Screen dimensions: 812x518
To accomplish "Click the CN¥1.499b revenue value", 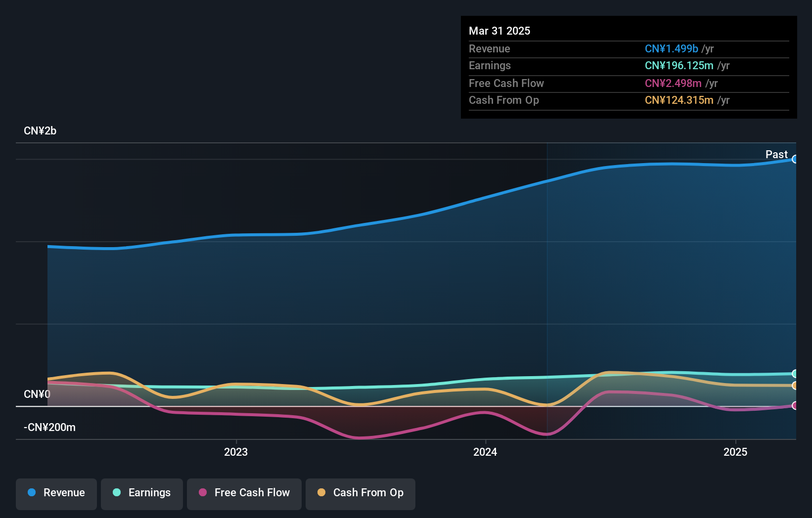I will (x=672, y=48).
